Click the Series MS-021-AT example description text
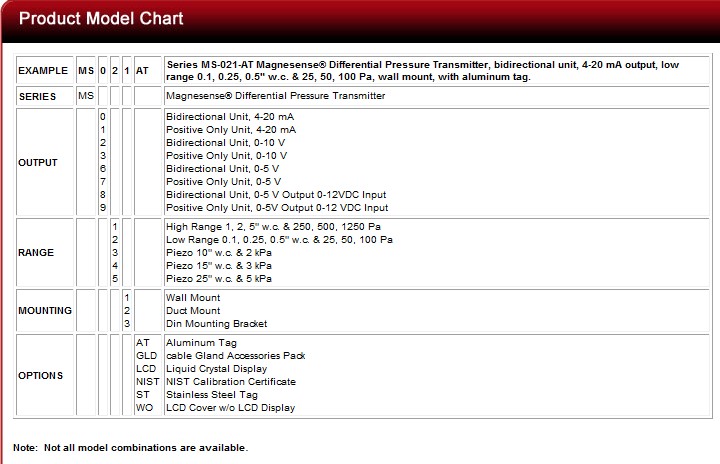The width and height of the screenshot is (720, 464). point(422,71)
